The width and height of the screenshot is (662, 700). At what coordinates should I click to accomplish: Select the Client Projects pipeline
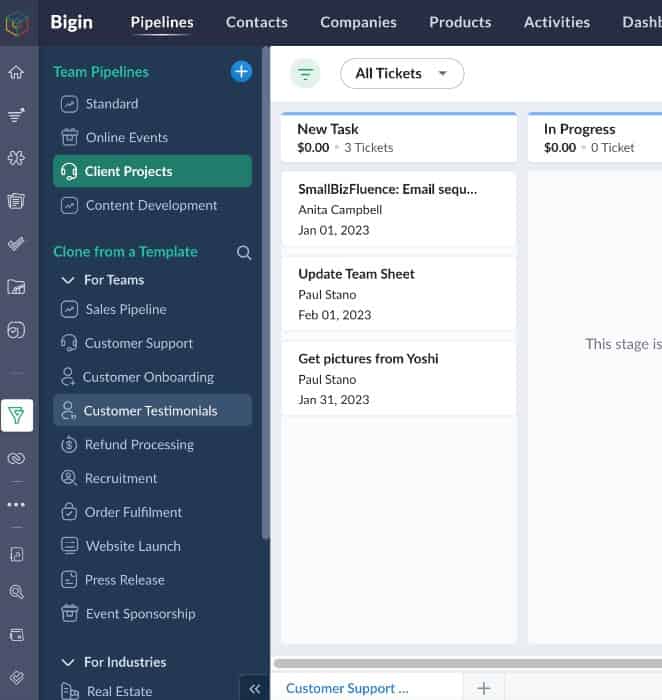click(153, 171)
